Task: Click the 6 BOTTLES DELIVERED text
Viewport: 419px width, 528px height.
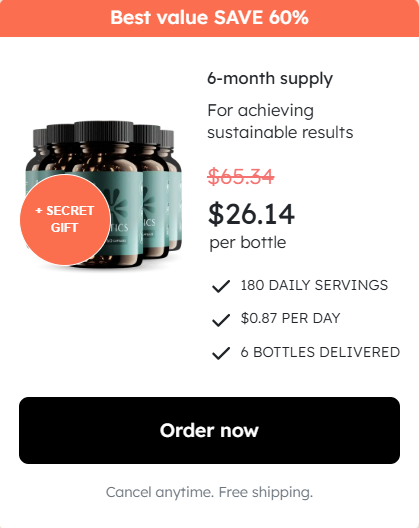Action: [x=320, y=352]
